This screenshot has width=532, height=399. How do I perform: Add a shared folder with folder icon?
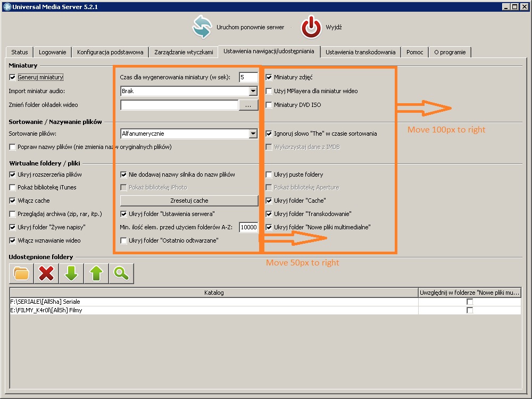click(x=21, y=273)
